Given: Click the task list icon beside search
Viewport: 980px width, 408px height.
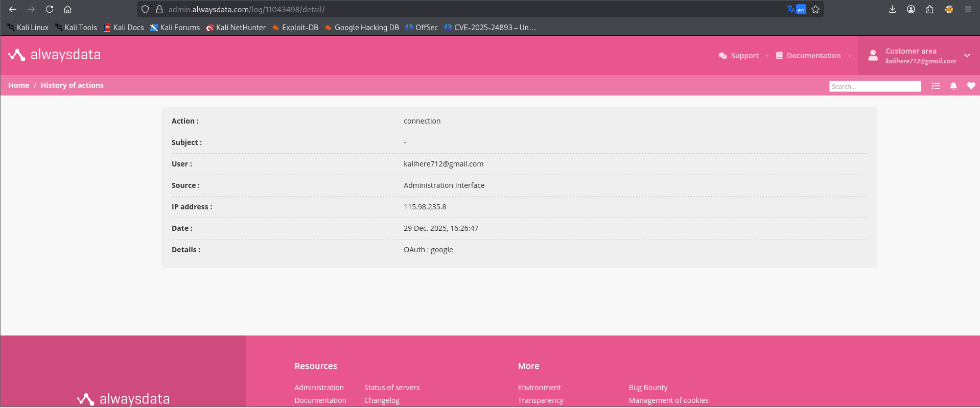Looking at the screenshot, I should click(x=936, y=86).
